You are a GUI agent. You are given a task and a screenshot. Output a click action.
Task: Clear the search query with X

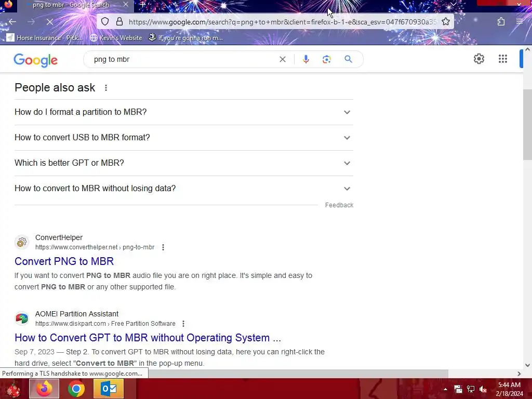[x=282, y=59]
